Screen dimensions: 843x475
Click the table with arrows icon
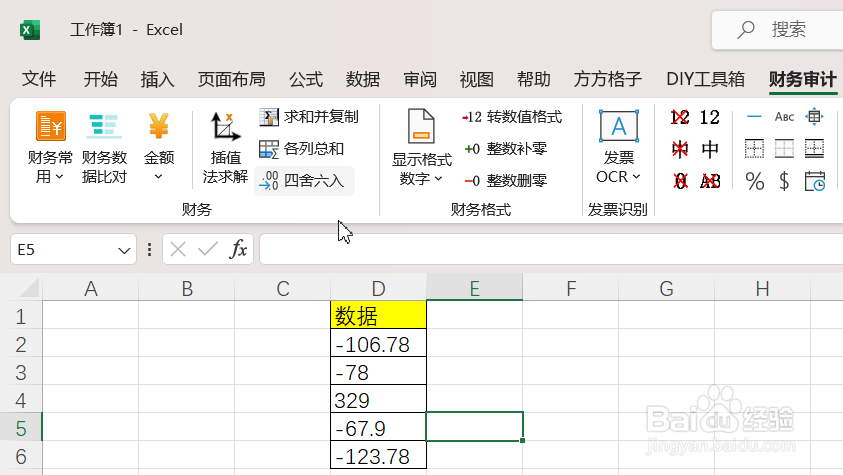[x=815, y=117]
